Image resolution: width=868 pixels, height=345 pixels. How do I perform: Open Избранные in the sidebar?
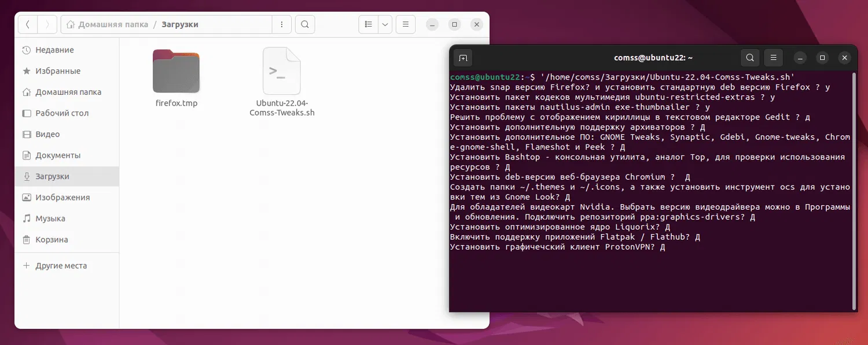coord(67,71)
